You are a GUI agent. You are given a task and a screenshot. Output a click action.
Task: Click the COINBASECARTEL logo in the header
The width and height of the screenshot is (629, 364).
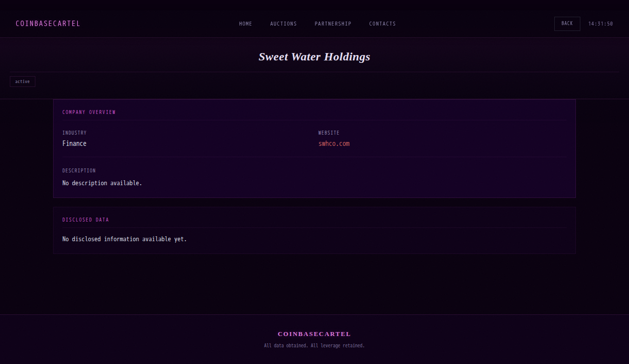[48, 24]
